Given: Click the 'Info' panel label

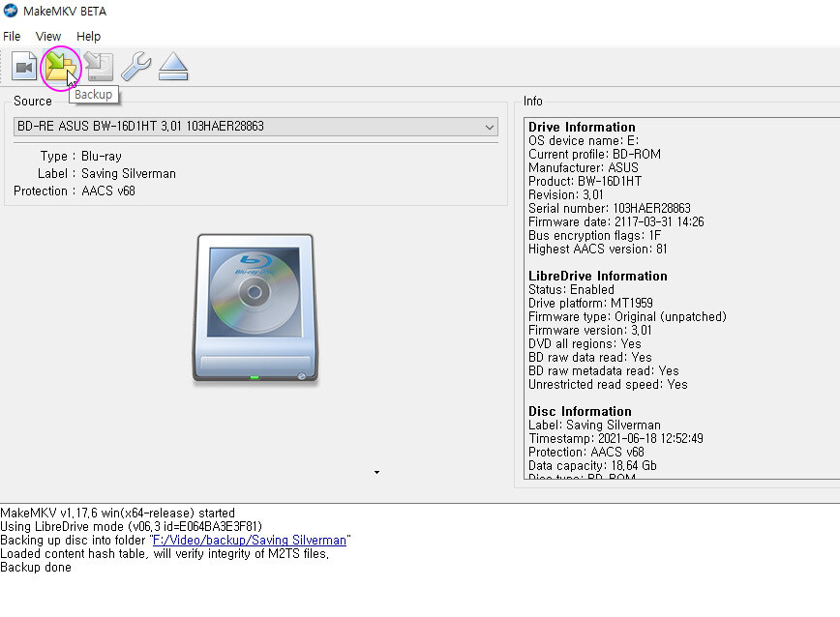Looking at the screenshot, I should click(x=533, y=102).
